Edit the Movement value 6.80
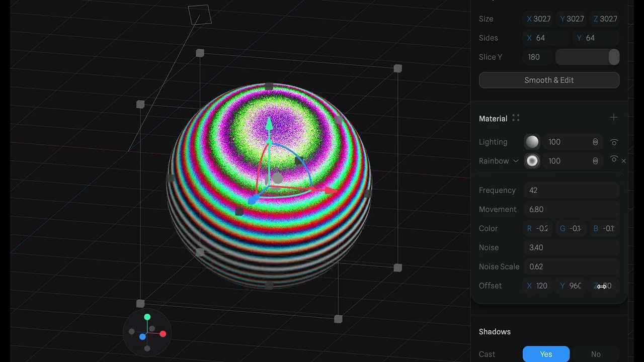This screenshot has height=362, width=644. [571, 209]
